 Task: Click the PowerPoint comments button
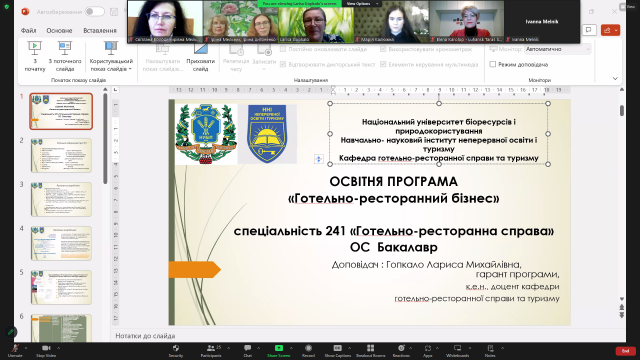click(589, 30)
